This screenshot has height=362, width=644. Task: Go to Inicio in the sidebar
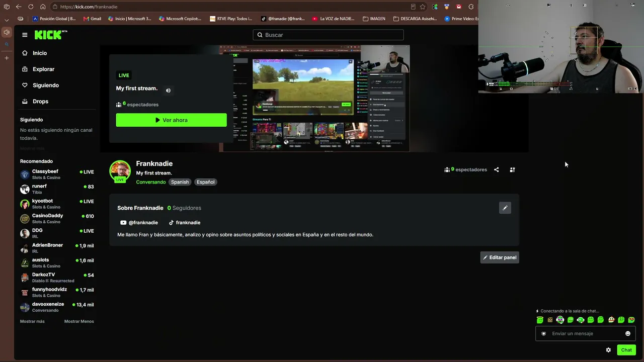[x=35, y=53]
